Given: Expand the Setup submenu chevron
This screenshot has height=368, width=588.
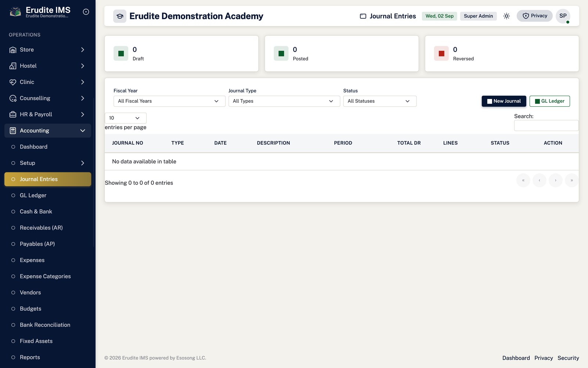Looking at the screenshot, I should [83, 163].
